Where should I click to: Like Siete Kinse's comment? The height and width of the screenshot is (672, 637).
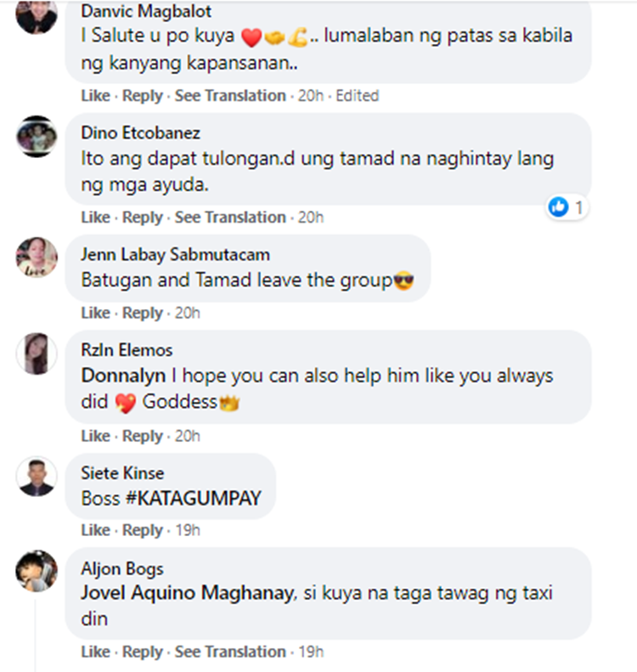(95, 530)
